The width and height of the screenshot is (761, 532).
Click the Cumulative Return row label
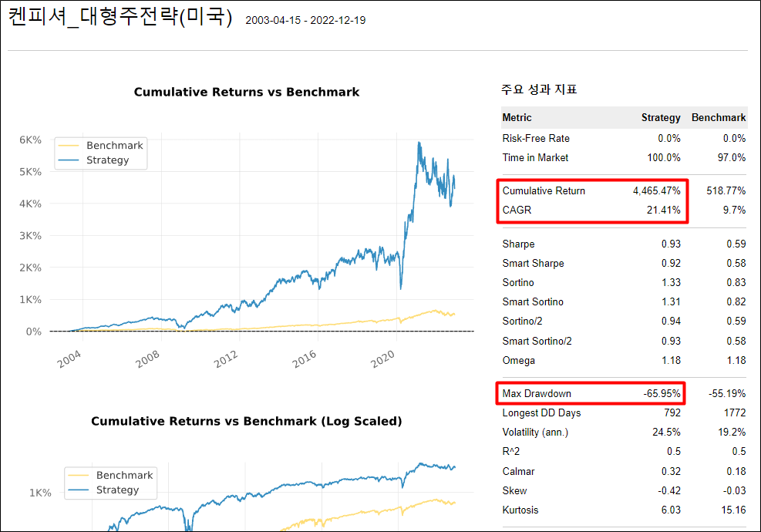tap(544, 190)
